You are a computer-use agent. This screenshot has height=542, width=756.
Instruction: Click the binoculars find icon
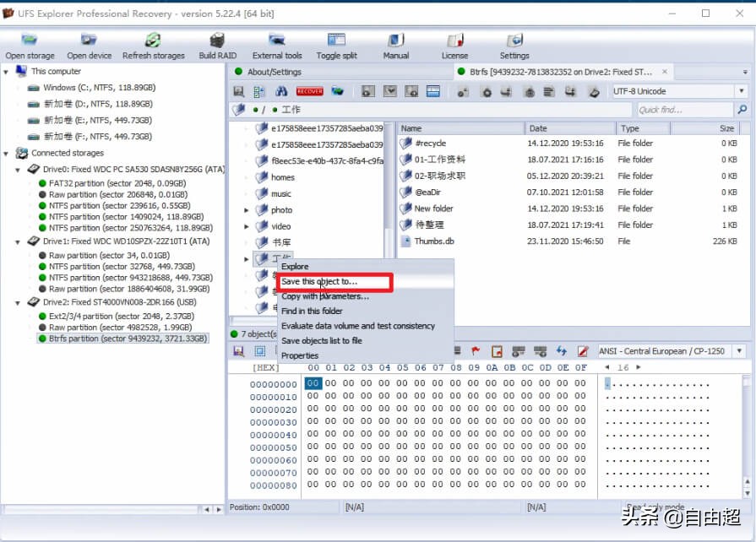[x=281, y=91]
